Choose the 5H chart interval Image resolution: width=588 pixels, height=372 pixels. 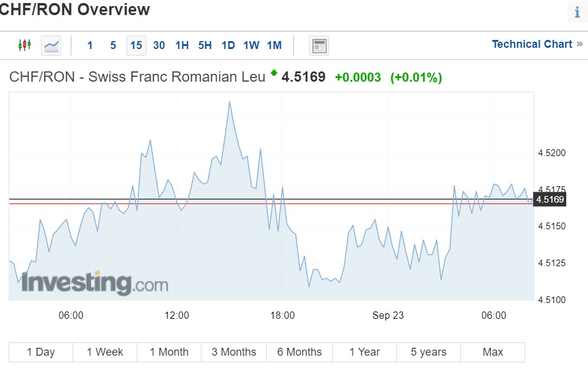205,45
